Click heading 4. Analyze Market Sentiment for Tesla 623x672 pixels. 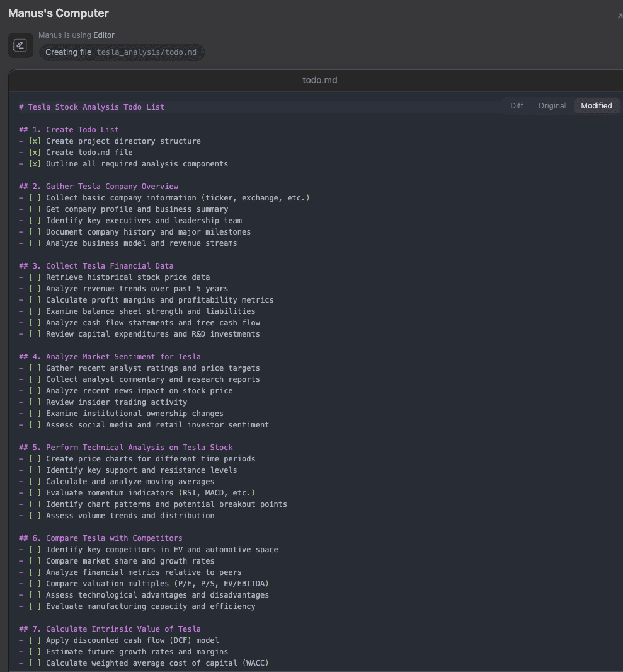click(110, 357)
